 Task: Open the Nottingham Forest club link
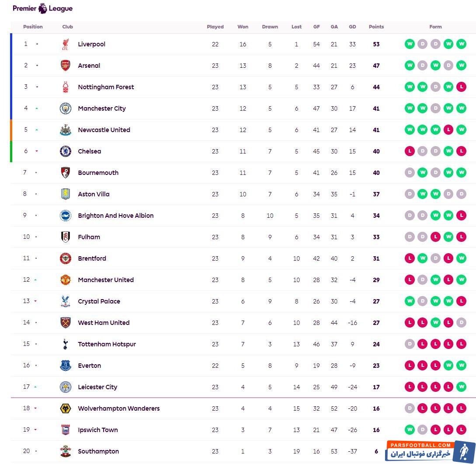point(106,87)
